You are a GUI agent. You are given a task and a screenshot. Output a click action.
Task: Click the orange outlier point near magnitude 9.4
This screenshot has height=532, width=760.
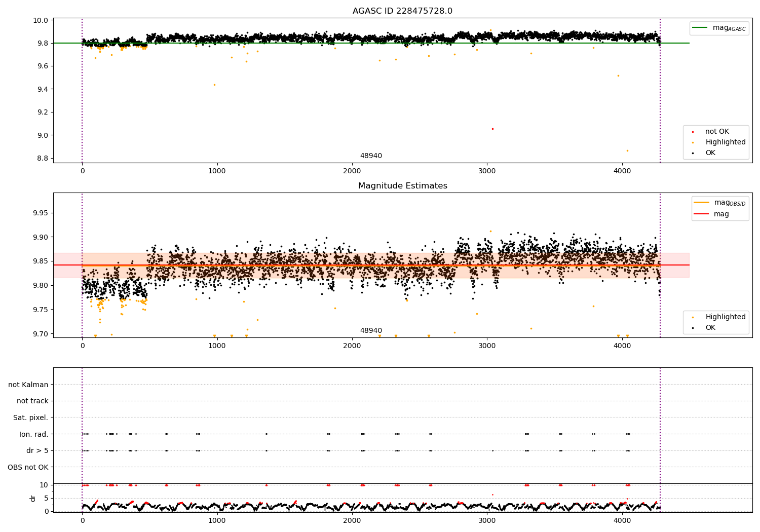click(x=214, y=85)
